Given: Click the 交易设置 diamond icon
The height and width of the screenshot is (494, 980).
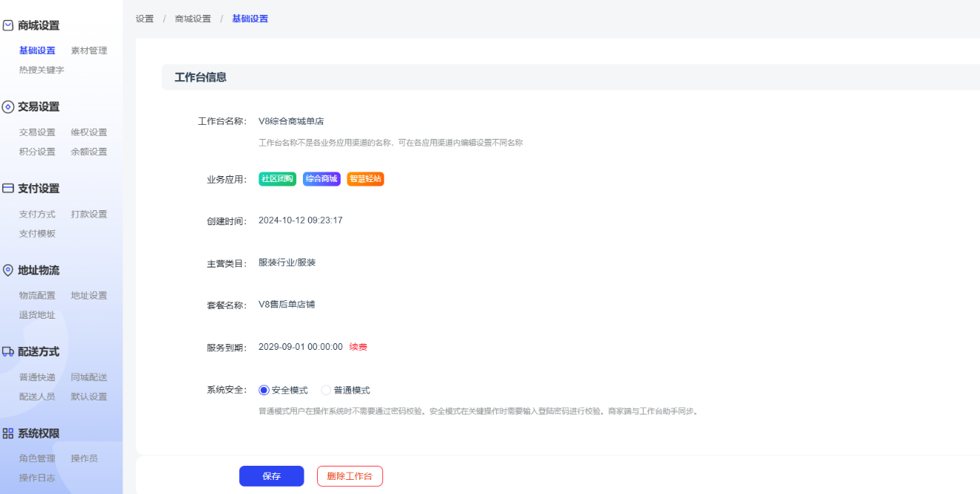Looking at the screenshot, I should [8, 107].
